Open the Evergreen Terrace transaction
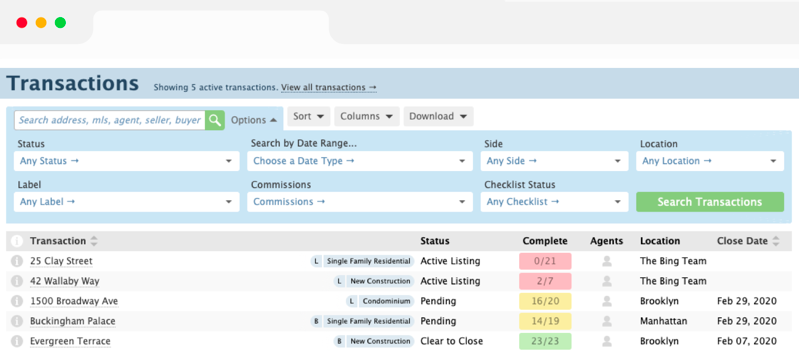 pos(70,341)
